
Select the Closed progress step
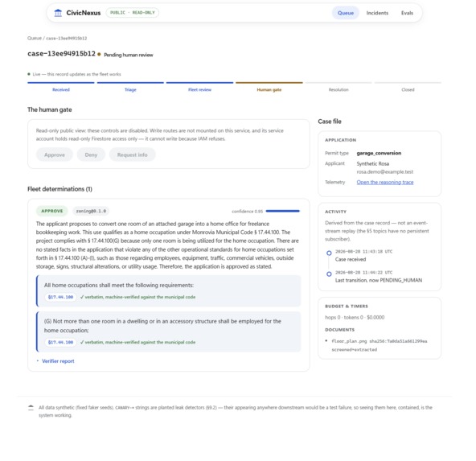408,87
